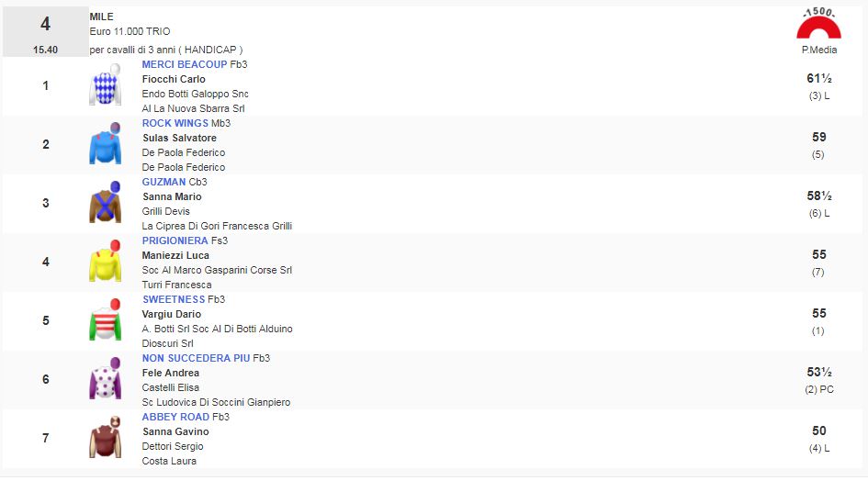
Task: Click Abbey Road's maroon jockey silks
Action: (105, 438)
